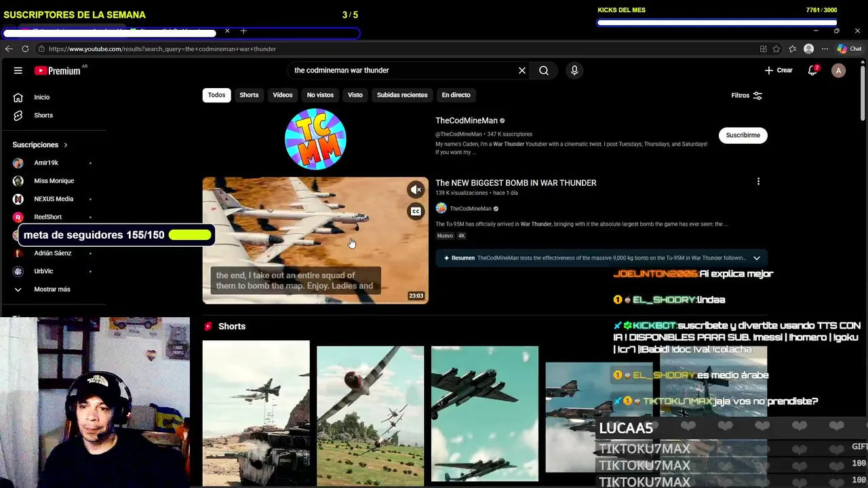Open the Suscripciones section arrow
Image resolution: width=868 pixels, height=488 pixels.
(66, 145)
